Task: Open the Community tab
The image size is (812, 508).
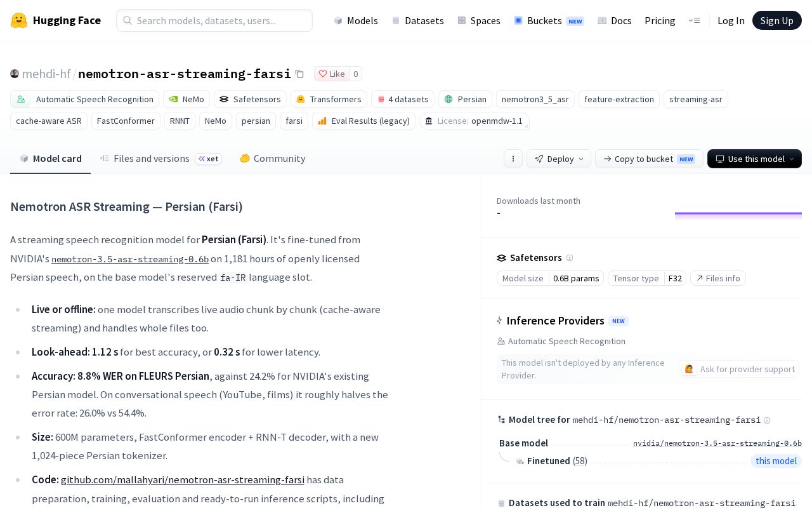Action: click(272, 159)
